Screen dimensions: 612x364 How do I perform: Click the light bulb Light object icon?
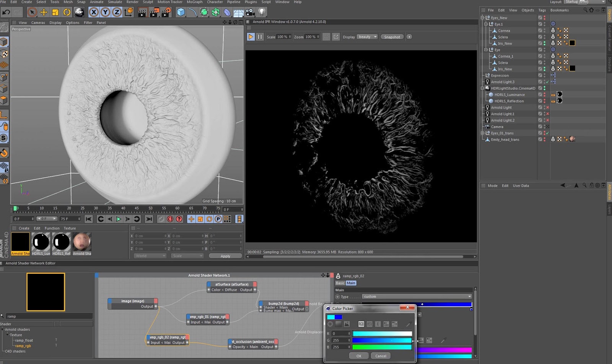[x=262, y=12]
